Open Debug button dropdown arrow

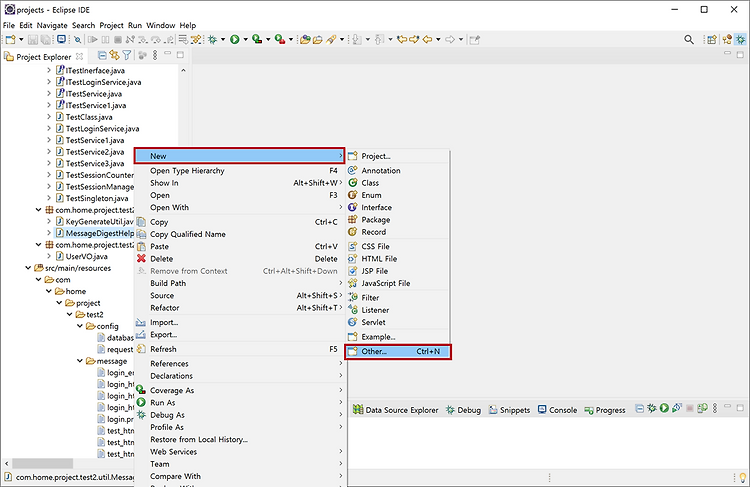coord(223,40)
